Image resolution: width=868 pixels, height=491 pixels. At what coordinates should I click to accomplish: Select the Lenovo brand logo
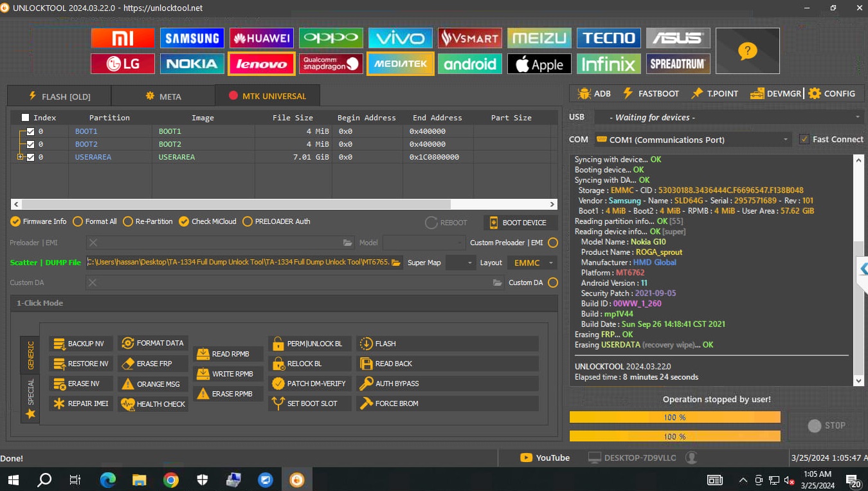262,64
